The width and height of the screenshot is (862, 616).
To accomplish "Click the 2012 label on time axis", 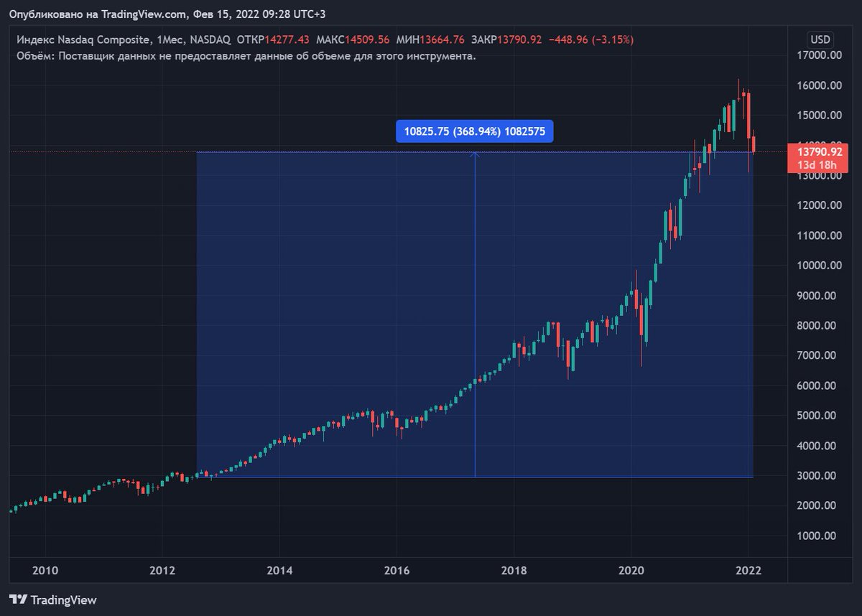I will (x=162, y=570).
